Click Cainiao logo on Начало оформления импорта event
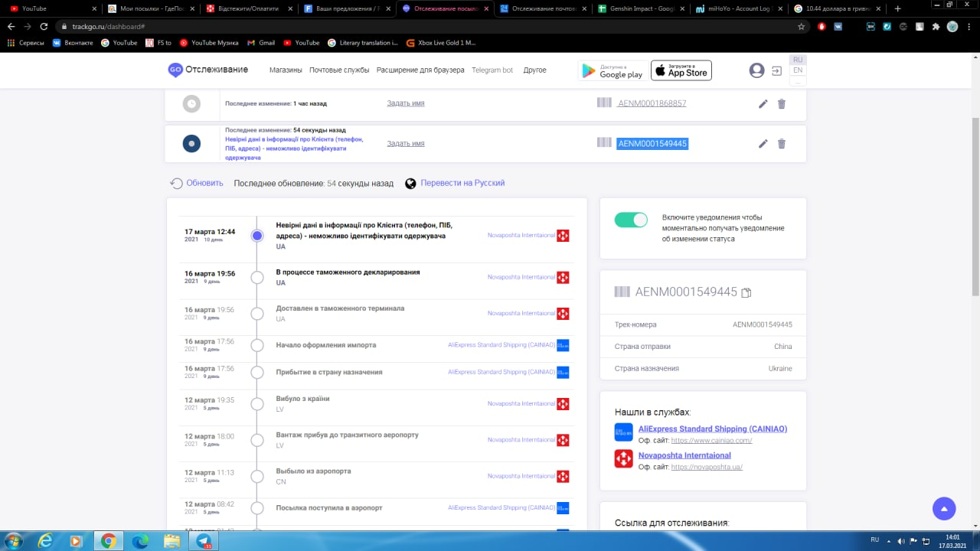This screenshot has height=551, width=980. tap(563, 345)
